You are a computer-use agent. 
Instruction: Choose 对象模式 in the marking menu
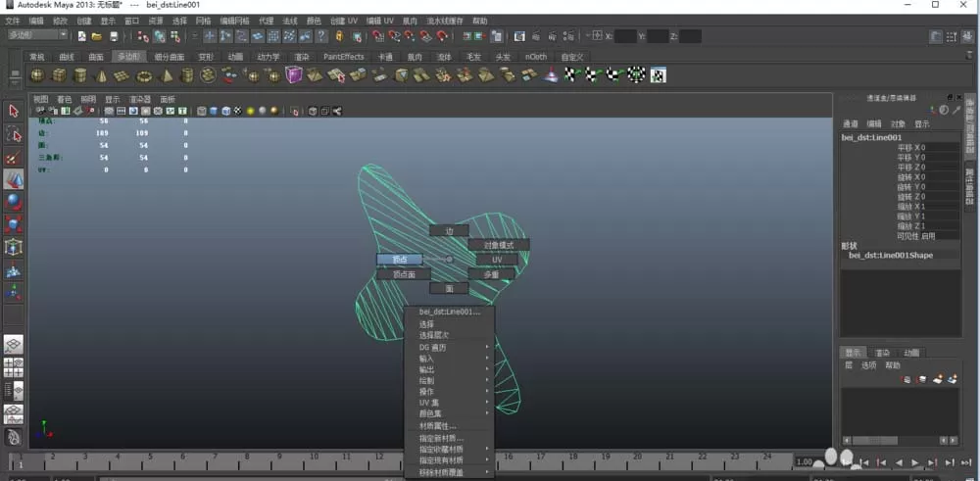(499, 245)
